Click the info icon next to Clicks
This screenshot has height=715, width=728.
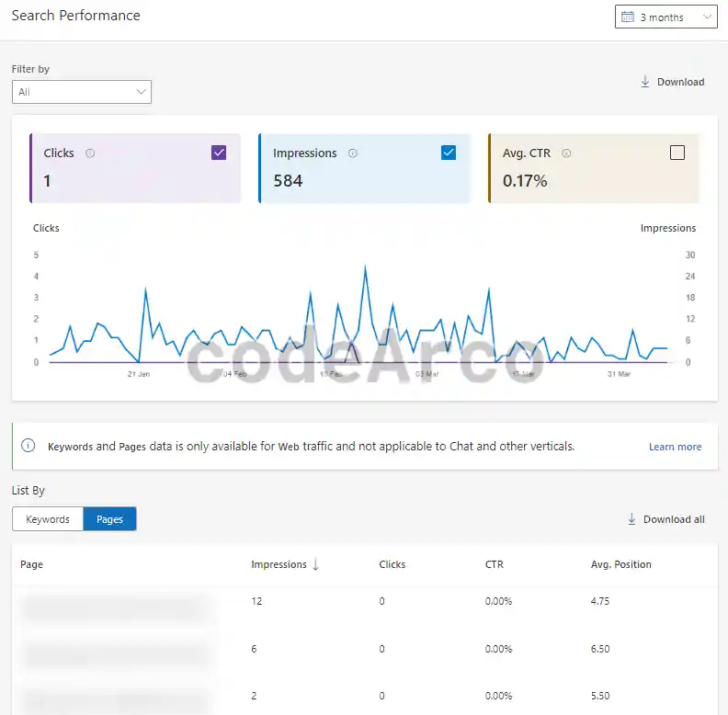coord(90,153)
